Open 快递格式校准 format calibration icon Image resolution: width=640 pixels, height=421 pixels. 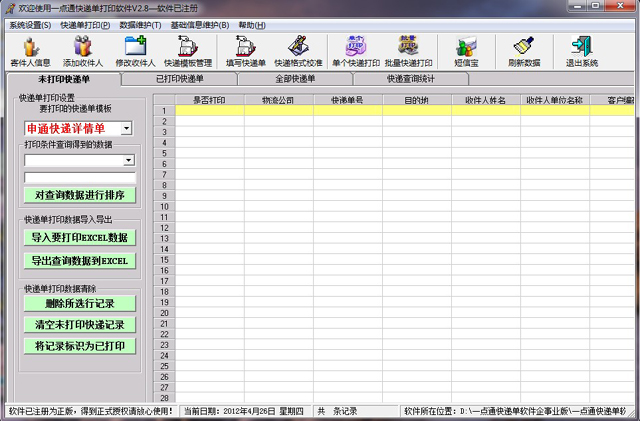pyautogui.click(x=298, y=52)
